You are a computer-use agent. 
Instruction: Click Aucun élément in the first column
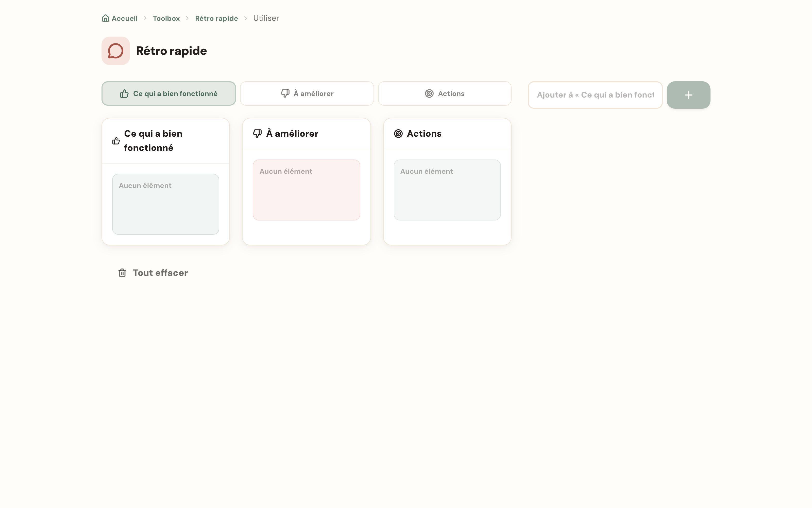pyautogui.click(x=145, y=185)
